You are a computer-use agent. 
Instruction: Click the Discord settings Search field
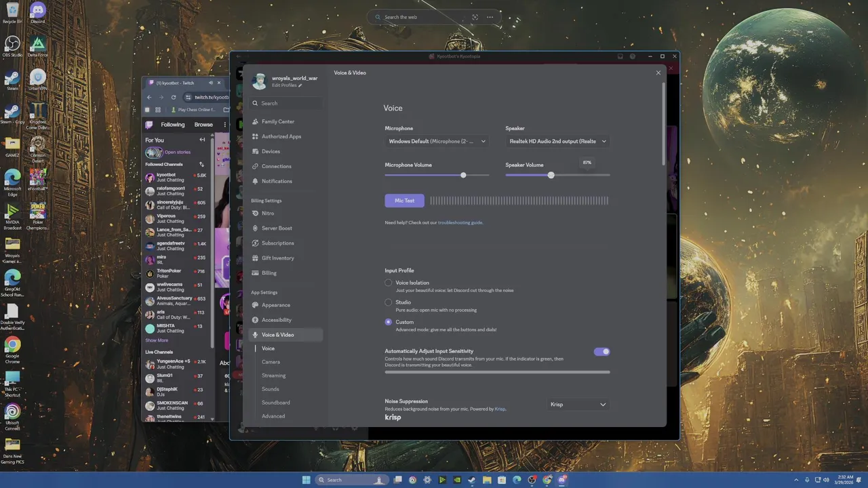coord(285,103)
